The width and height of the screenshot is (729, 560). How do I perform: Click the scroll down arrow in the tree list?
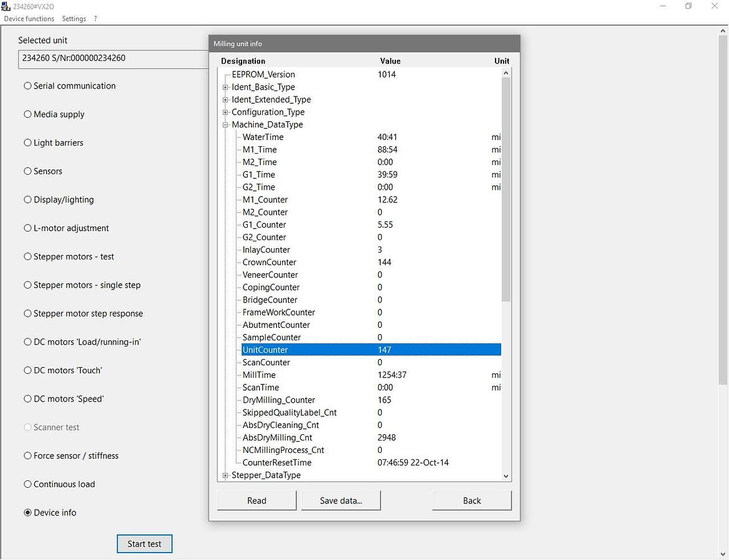[x=506, y=476]
